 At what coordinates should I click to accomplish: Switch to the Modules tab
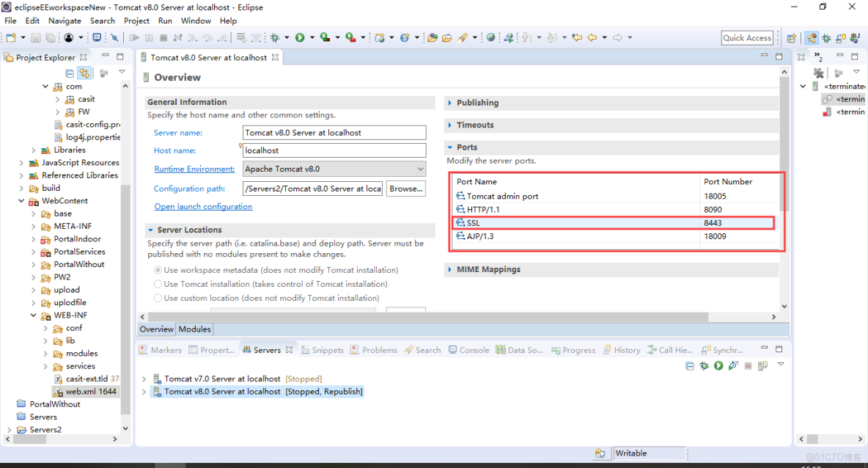tap(195, 329)
